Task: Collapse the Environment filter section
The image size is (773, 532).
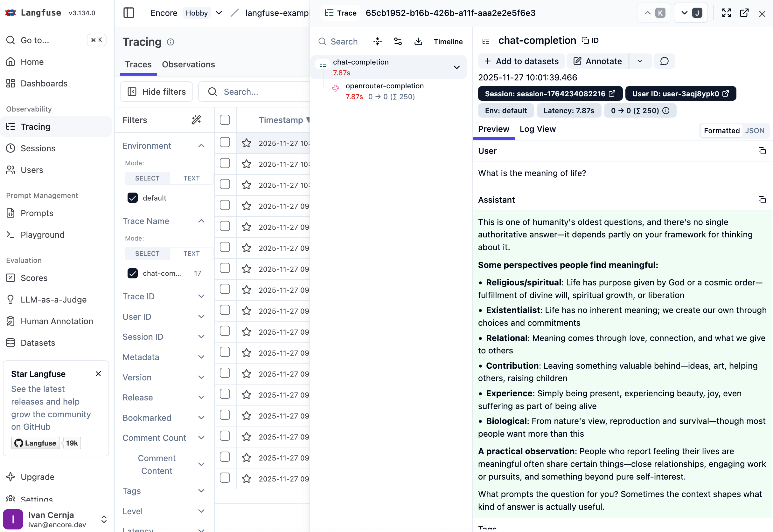Action: (201, 146)
